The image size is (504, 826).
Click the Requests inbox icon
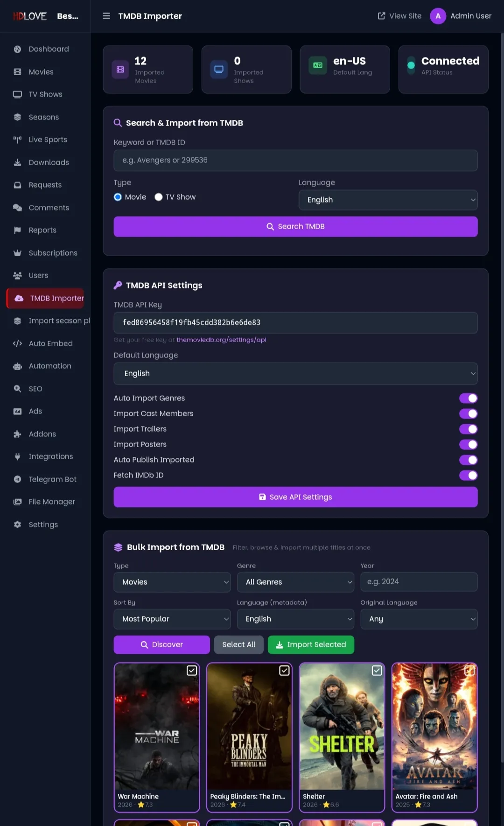coord(17,185)
